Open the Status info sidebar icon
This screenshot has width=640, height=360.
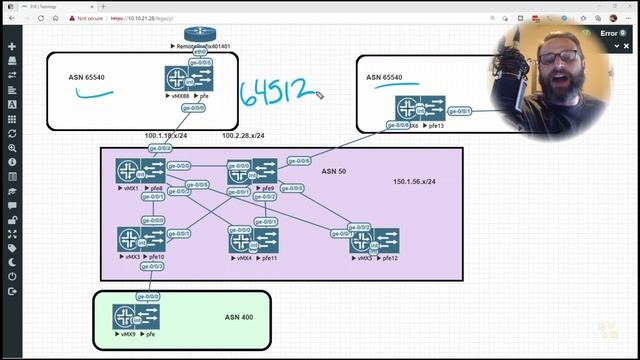tap(12, 162)
